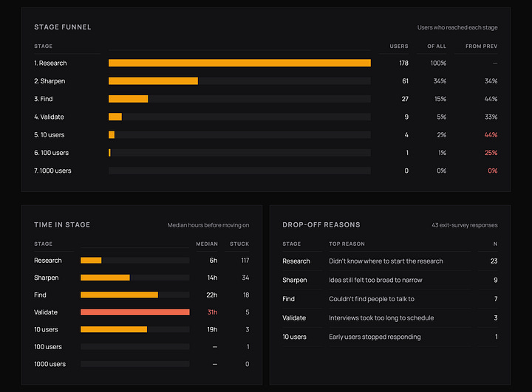Click the Sharpen funnel bar

153,81
